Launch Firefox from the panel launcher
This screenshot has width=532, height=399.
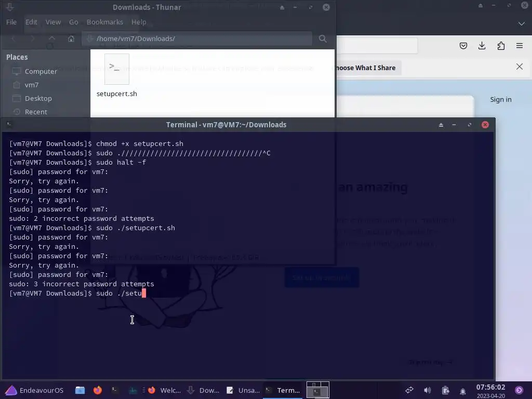[98, 390]
